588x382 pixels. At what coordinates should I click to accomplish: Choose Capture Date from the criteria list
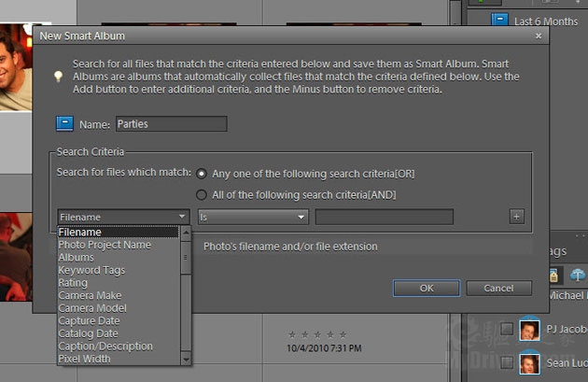[90, 320]
